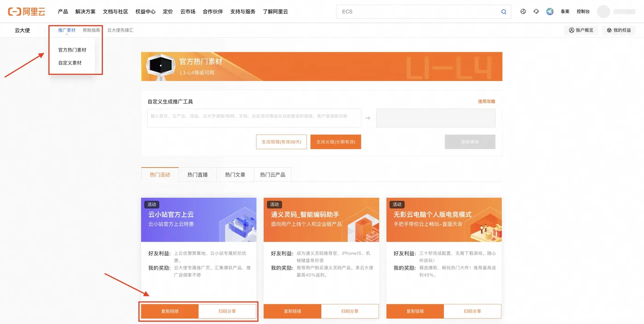This screenshot has width=644, height=324.
Task: Open 帮助指南 menu
Action: (x=92, y=30)
